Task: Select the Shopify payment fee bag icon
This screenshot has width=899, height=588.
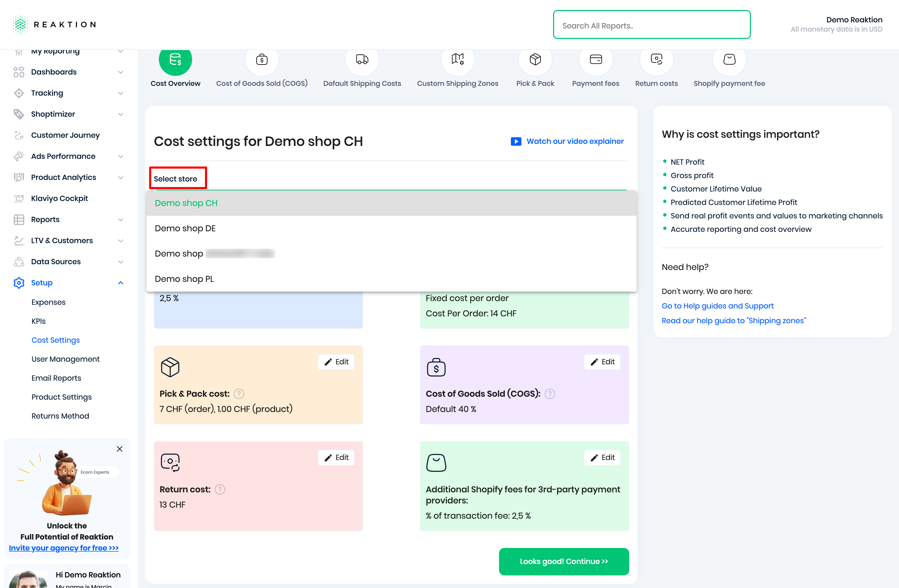Action: pyautogui.click(x=729, y=60)
